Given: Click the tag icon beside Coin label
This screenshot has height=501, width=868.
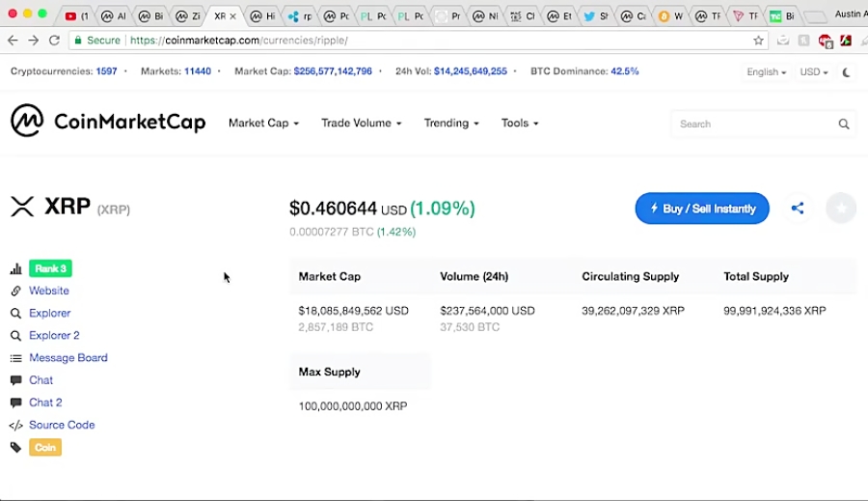Looking at the screenshot, I should (16, 448).
